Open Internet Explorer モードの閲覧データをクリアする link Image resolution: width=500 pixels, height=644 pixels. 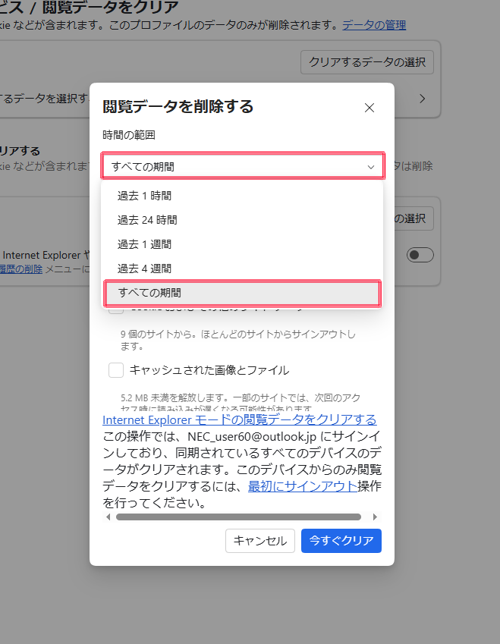pos(240,420)
